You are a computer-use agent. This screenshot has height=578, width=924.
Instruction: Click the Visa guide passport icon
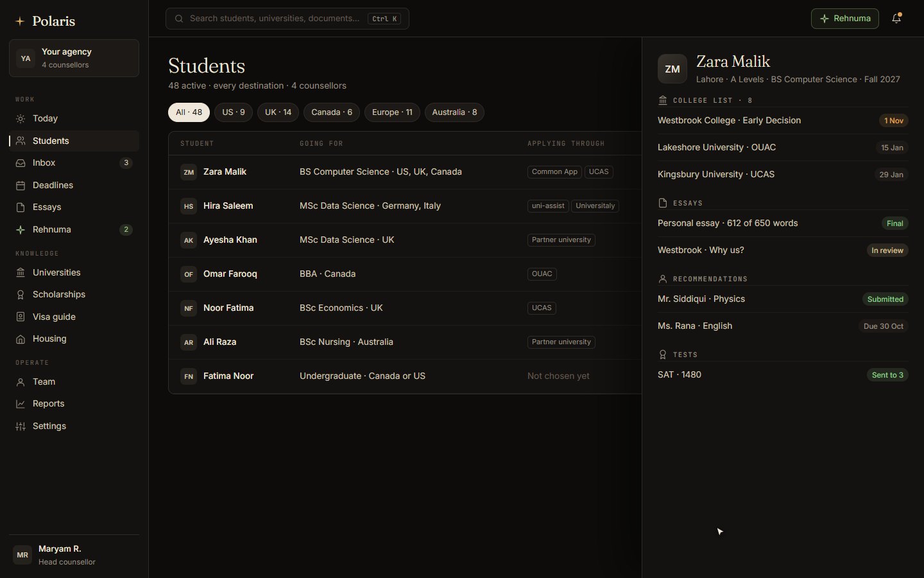21,317
